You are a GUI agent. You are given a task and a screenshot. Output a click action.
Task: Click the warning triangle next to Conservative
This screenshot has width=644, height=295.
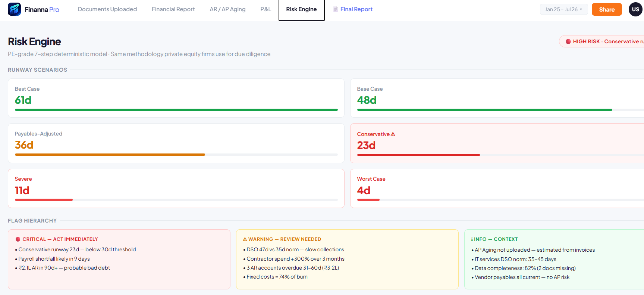pyautogui.click(x=393, y=134)
